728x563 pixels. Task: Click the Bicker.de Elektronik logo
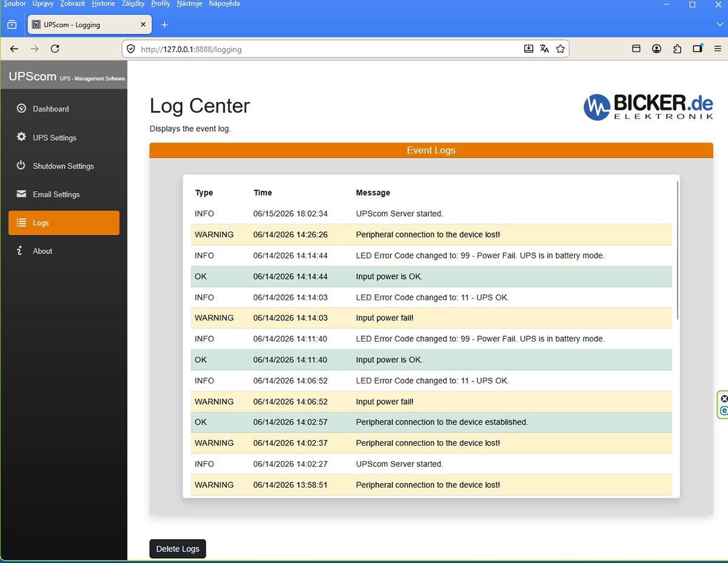(x=648, y=107)
